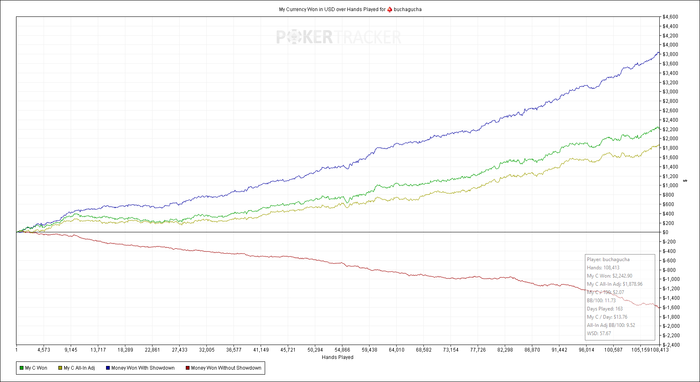Select the 'Money Won Without Showdown' legend label
This screenshot has width=700, height=382.
(x=226, y=368)
